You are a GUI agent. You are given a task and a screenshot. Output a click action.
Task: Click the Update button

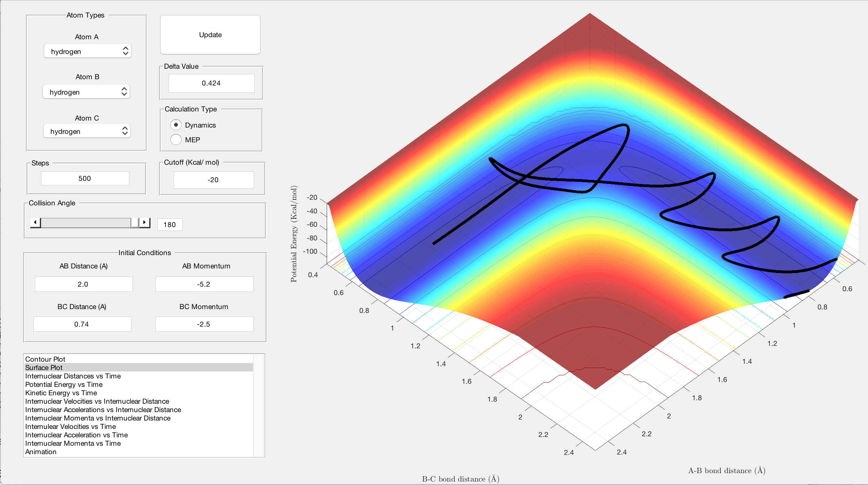click(x=210, y=35)
